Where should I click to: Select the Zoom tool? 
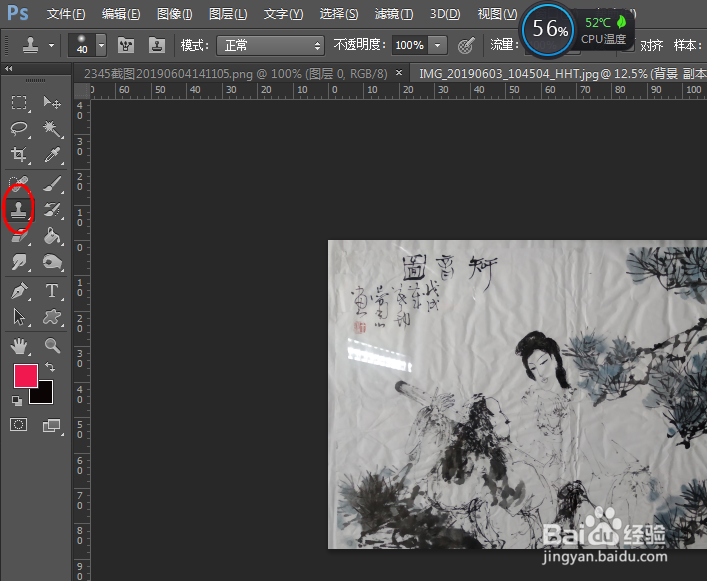(x=52, y=346)
